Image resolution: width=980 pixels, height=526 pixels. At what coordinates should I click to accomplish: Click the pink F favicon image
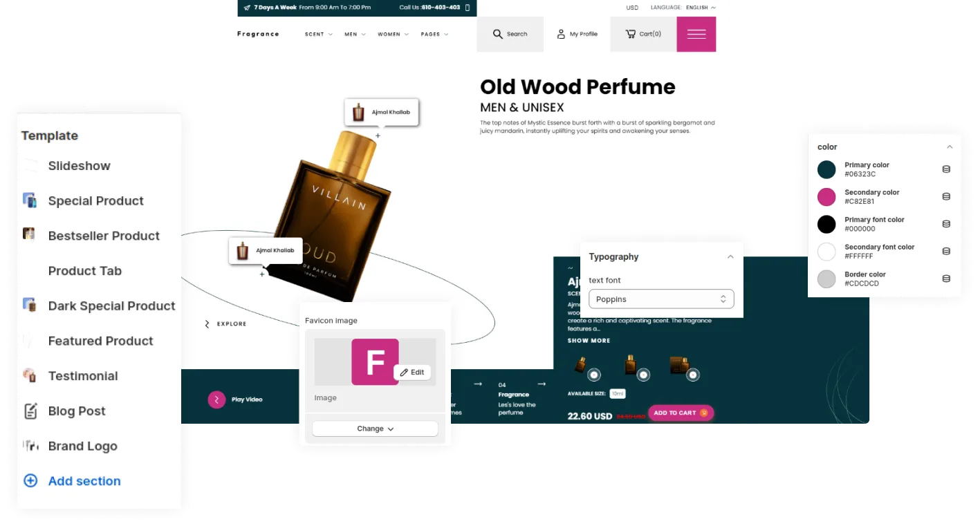pos(375,361)
